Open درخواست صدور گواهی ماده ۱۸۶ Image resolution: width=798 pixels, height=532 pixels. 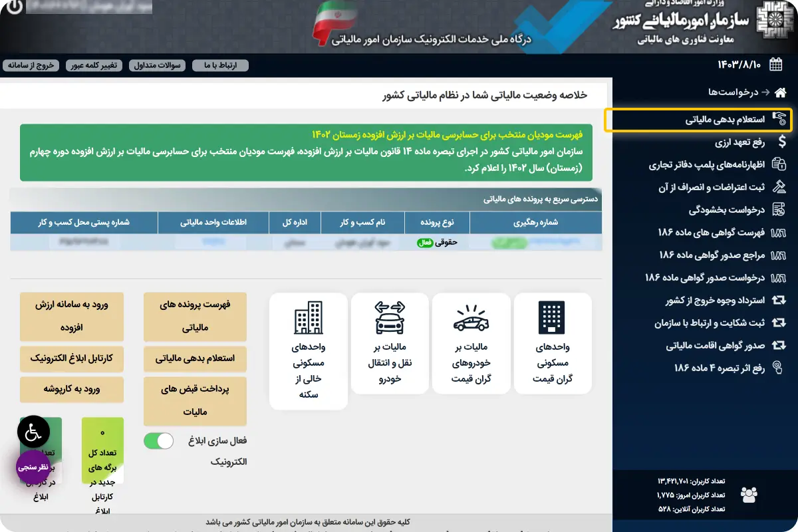tap(706, 278)
